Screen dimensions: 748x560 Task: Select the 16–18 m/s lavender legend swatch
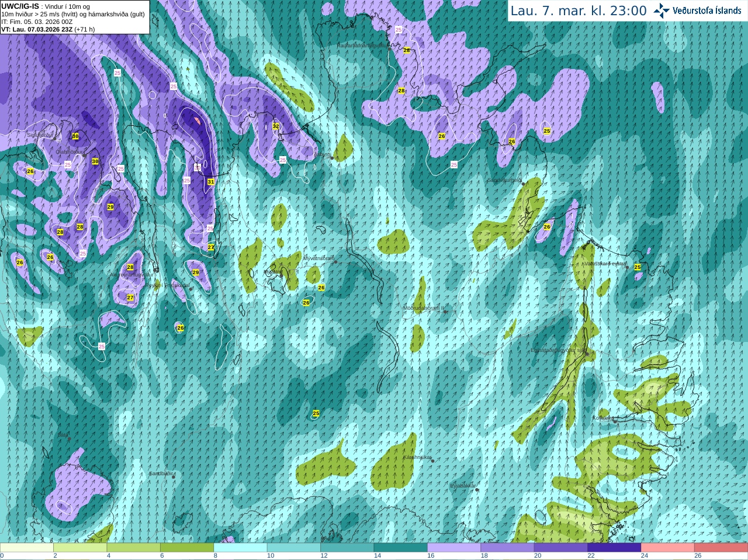click(454, 548)
